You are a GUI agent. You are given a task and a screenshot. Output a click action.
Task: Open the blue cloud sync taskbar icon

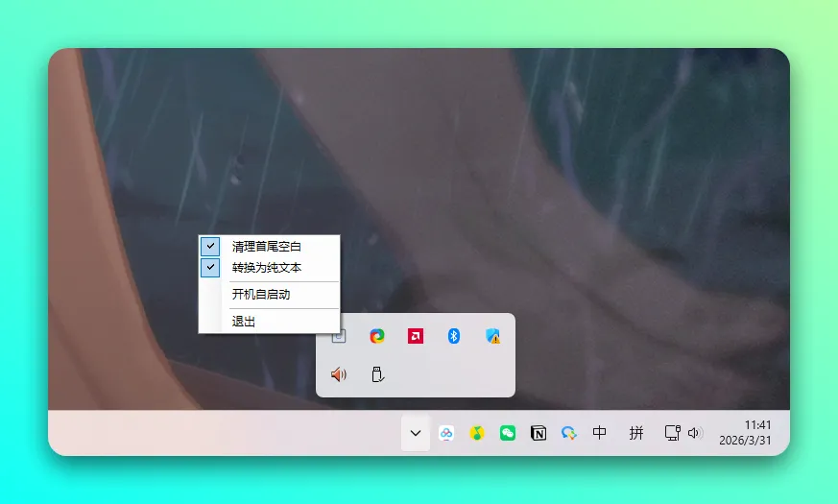point(568,433)
